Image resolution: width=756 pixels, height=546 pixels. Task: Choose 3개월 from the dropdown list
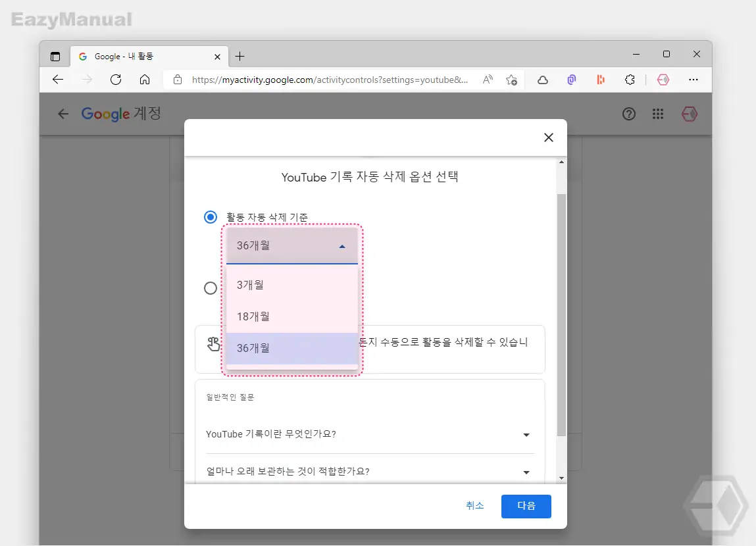pos(292,285)
